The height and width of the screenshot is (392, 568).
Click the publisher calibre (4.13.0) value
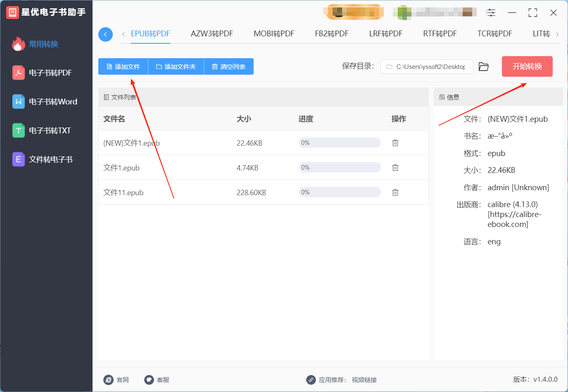point(514,214)
